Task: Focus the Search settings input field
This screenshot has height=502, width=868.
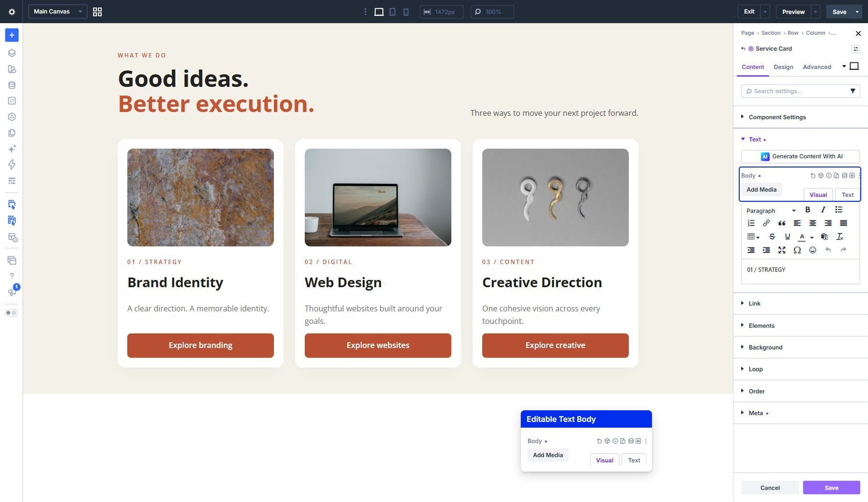Action: [x=800, y=91]
